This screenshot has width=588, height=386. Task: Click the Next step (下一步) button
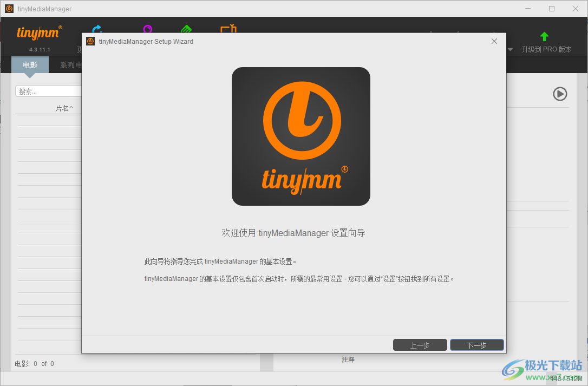tap(476, 345)
